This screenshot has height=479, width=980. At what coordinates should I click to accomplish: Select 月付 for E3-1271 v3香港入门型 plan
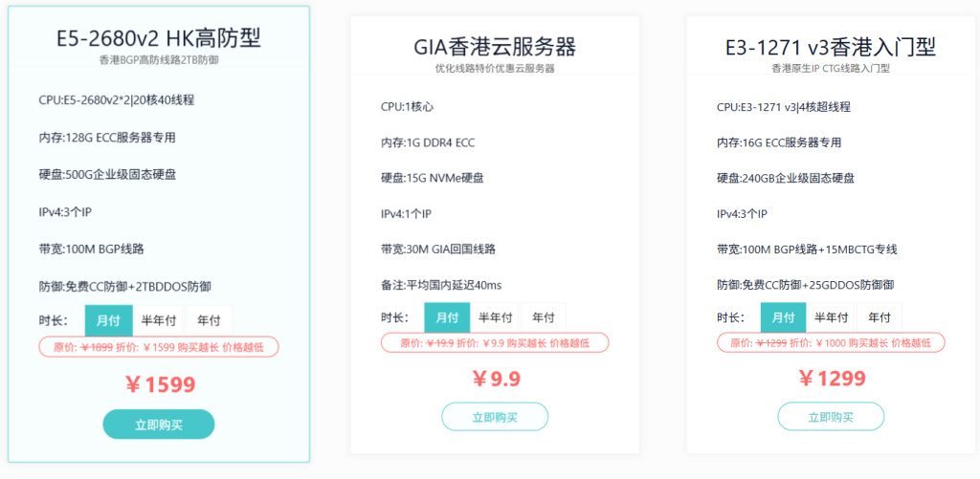pos(784,317)
